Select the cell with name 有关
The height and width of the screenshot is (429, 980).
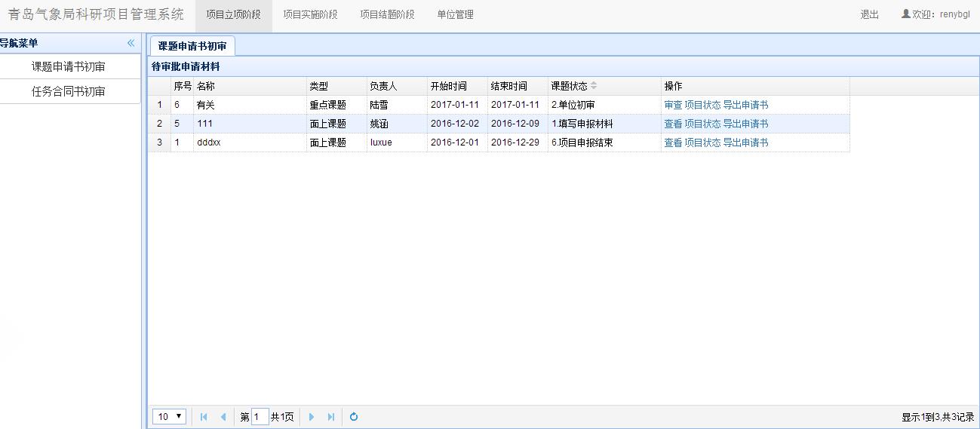click(250, 105)
